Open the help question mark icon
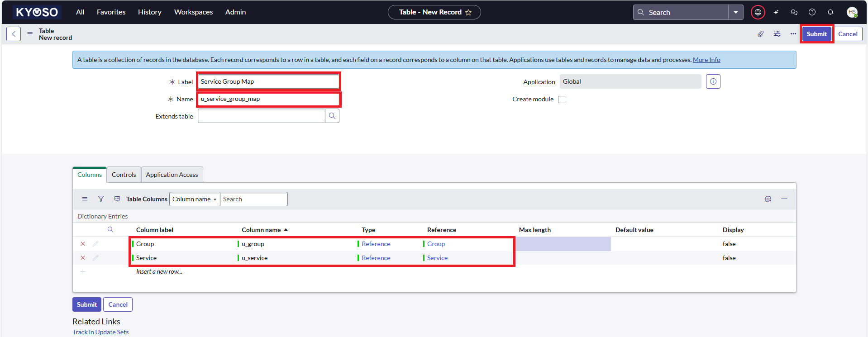This screenshot has width=868, height=337. coord(812,12)
